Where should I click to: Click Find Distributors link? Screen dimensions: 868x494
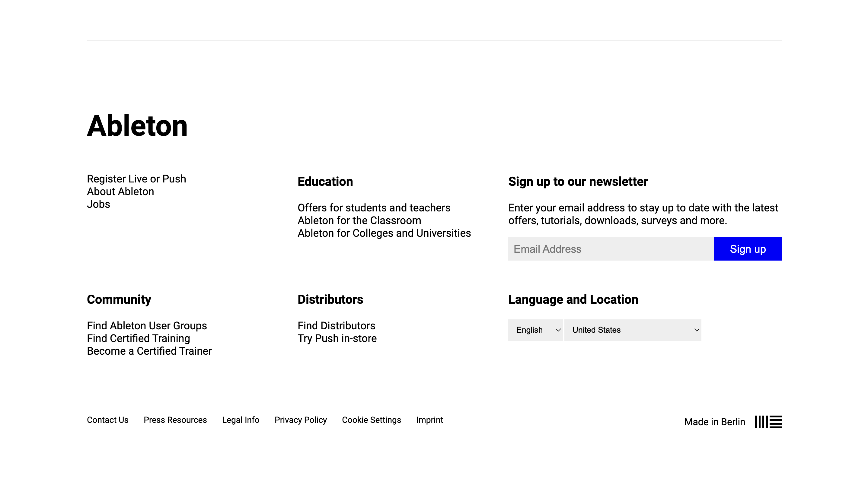tap(337, 326)
